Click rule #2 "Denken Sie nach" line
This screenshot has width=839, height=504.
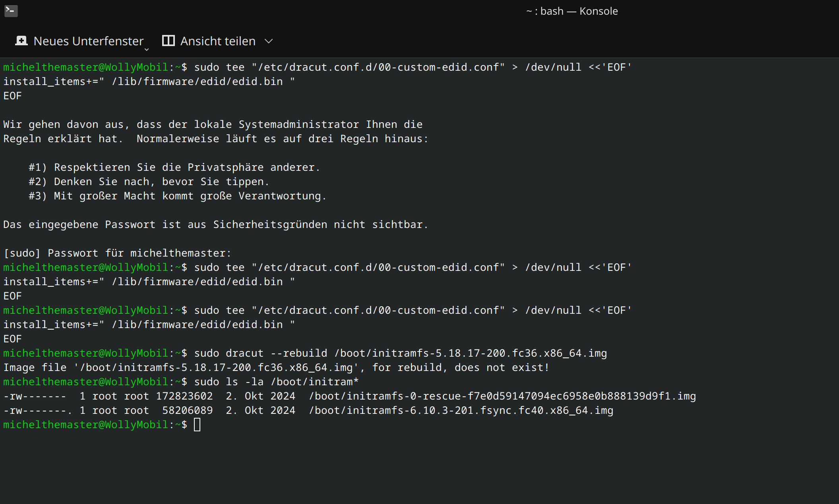[x=149, y=182]
